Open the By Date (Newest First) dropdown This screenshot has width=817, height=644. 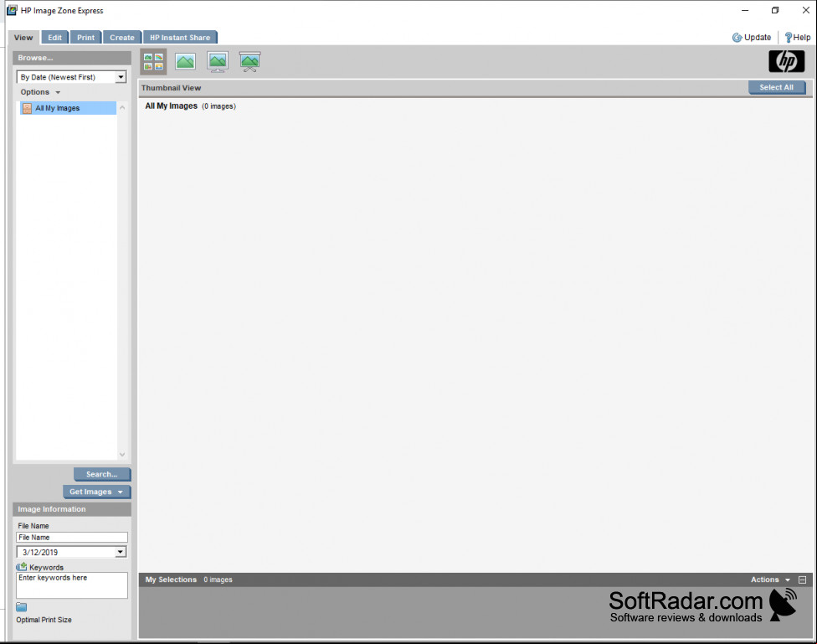(71, 77)
